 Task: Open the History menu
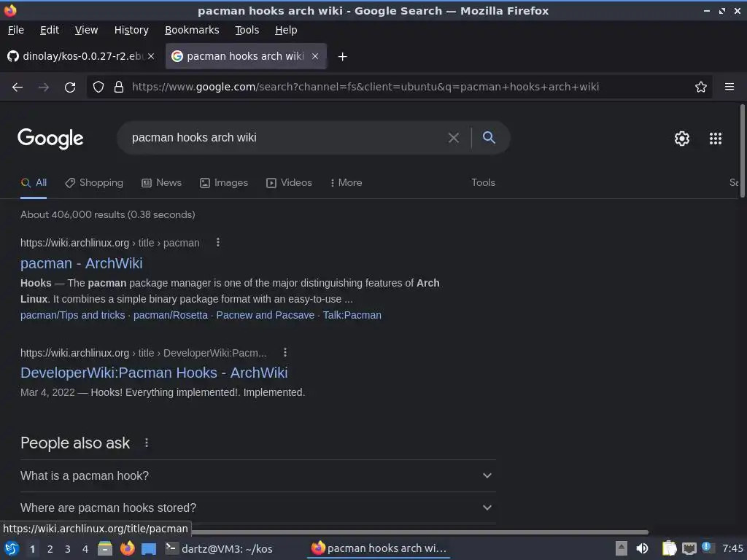pos(131,30)
